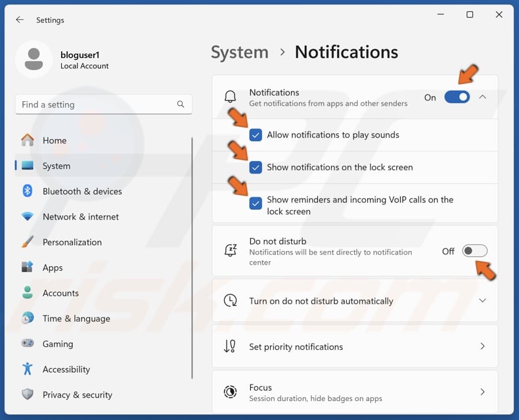The width and height of the screenshot is (519, 420).
Task: Click the Notifications bell icon
Action: 231,97
